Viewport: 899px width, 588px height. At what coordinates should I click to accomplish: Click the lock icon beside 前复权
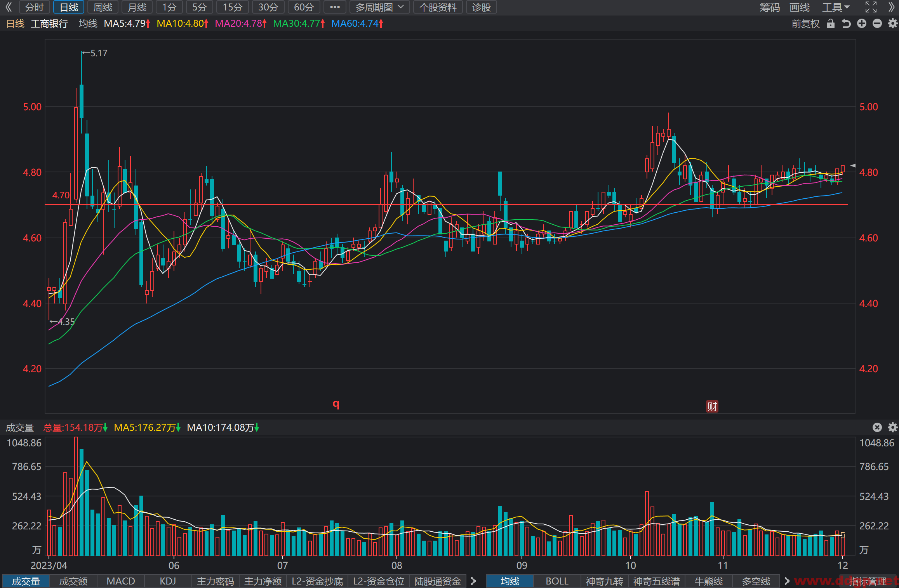[x=831, y=24]
